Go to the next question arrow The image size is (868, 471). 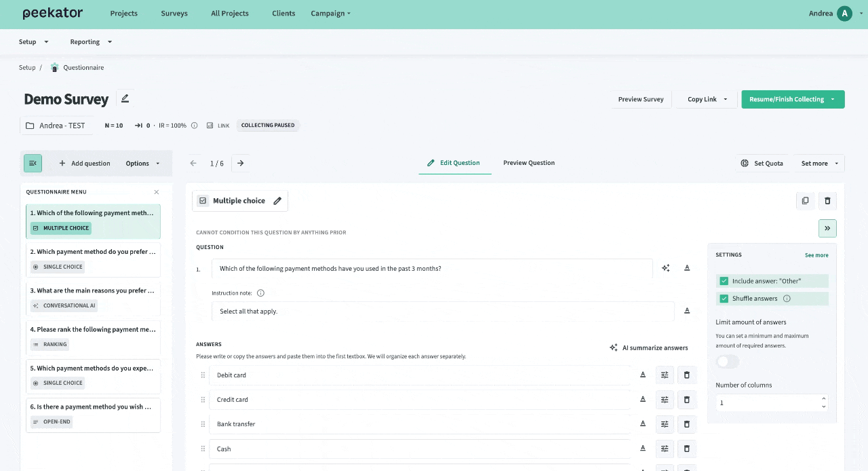pos(240,163)
